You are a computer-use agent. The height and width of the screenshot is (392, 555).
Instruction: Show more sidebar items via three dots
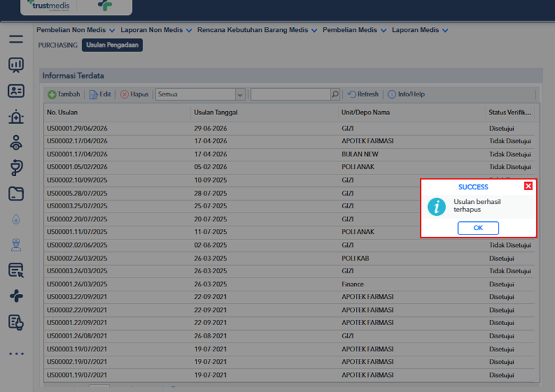pyautogui.click(x=16, y=353)
